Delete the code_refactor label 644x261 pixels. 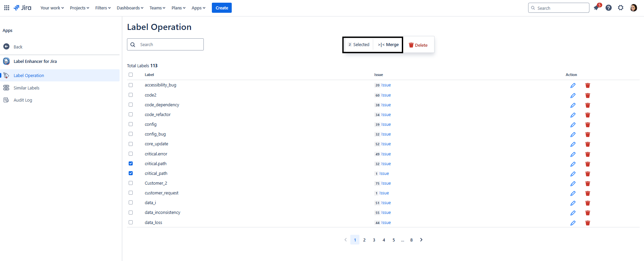click(x=588, y=115)
